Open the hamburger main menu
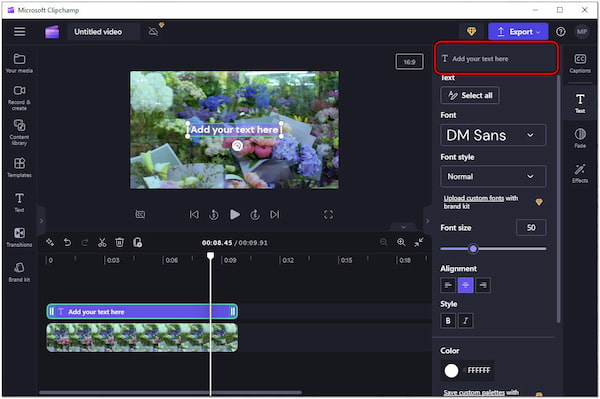The height and width of the screenshot is (399, 600). [x=20, y=31]
